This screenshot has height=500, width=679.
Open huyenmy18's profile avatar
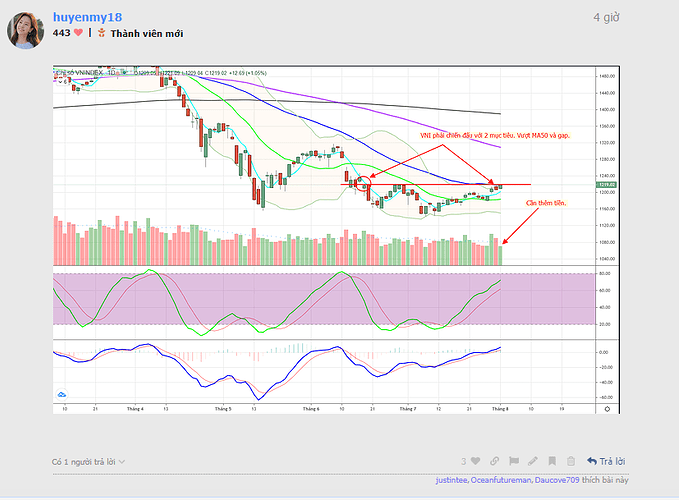tap(26, 30)
